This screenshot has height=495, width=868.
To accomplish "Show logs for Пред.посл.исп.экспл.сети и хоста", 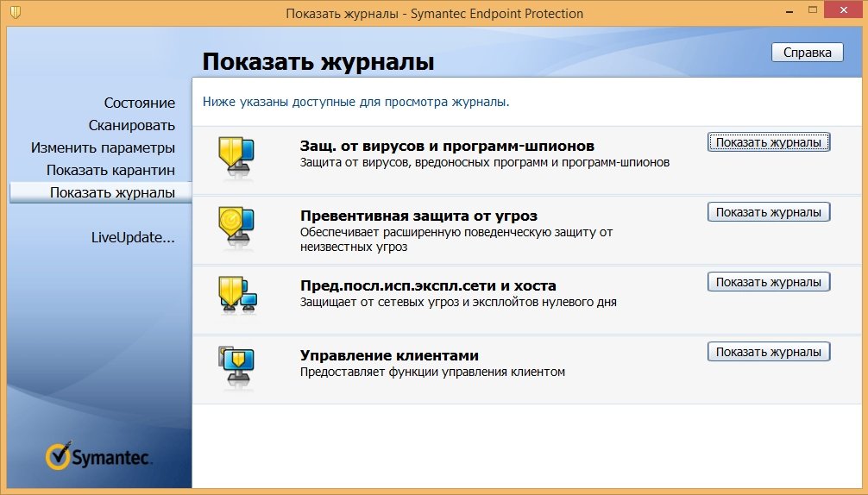I will click(x=769, y=281).
